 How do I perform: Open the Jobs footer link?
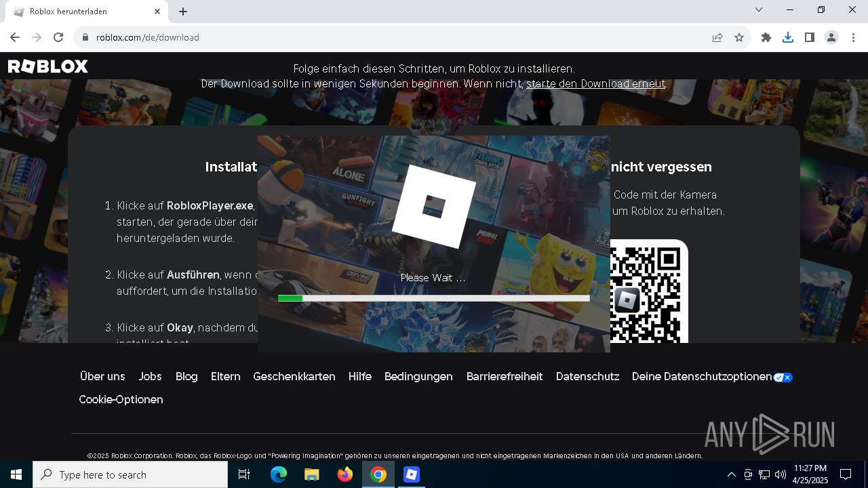(150, 376)
